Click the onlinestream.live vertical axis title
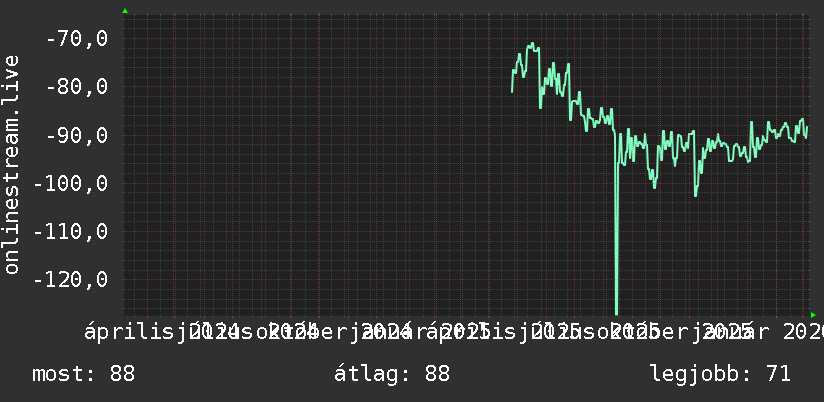 tap(11, 164)
